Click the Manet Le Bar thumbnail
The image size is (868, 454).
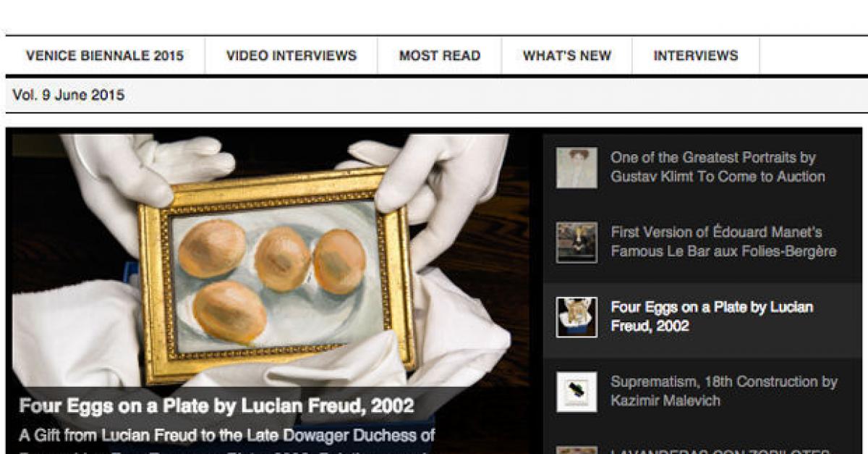point(576,242)
